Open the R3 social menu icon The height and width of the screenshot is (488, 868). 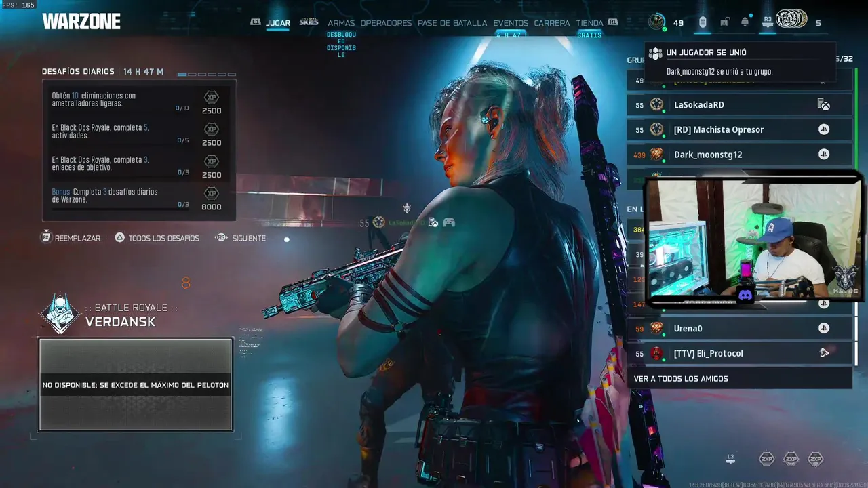[x=768, y=22]
